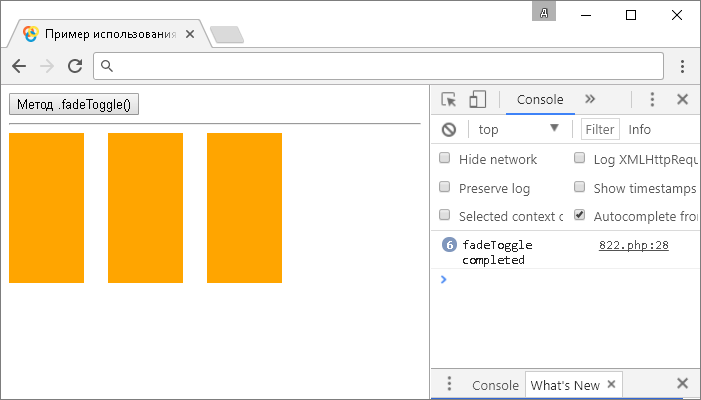701x400 pixels.
Task: Enable Show timestamps checkbox
Action: point(579,186)
